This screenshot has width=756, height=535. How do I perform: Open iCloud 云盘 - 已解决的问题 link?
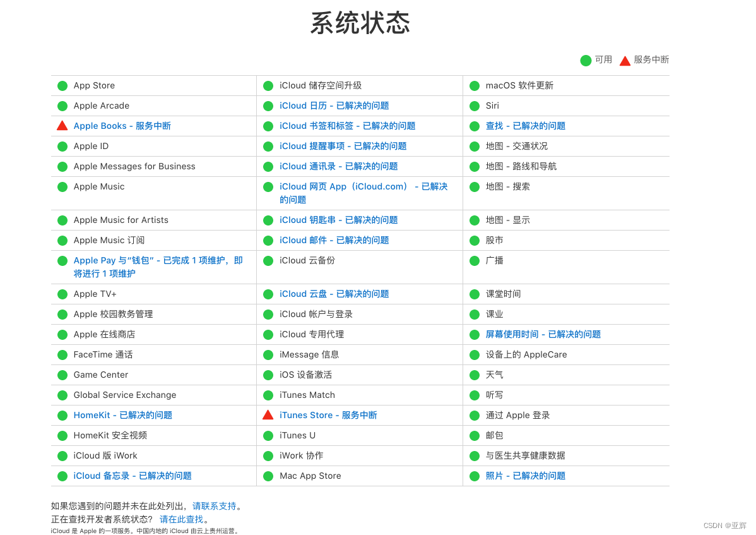334,294
